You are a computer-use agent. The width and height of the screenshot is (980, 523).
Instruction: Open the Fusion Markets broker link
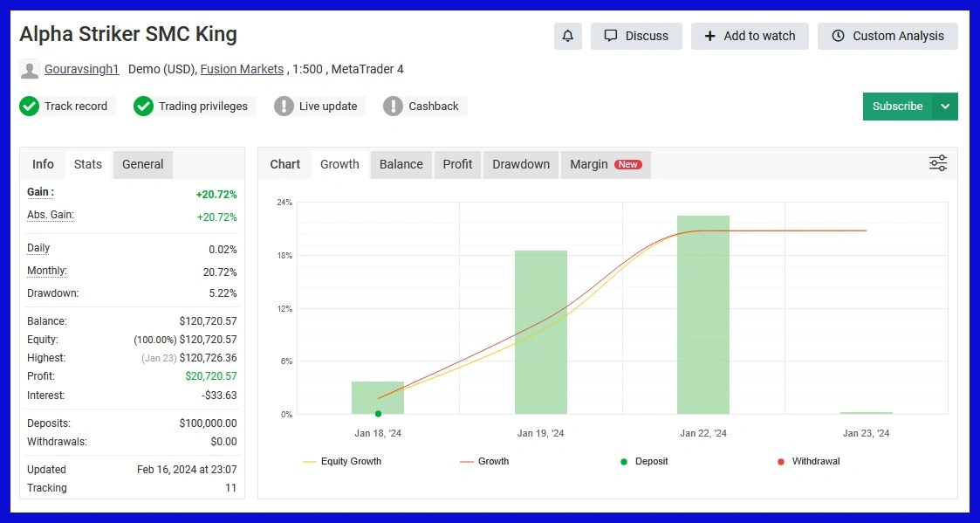coord(242,69)
